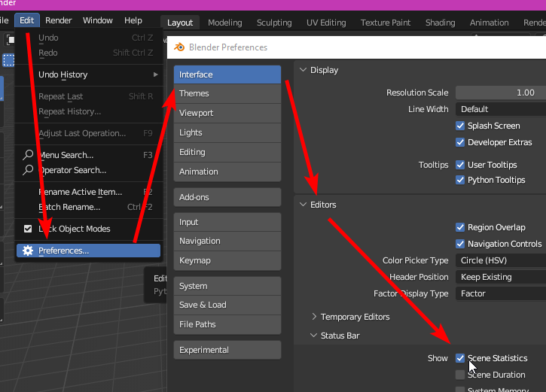
Task: Open the Help menu
Action: (133, 20)
